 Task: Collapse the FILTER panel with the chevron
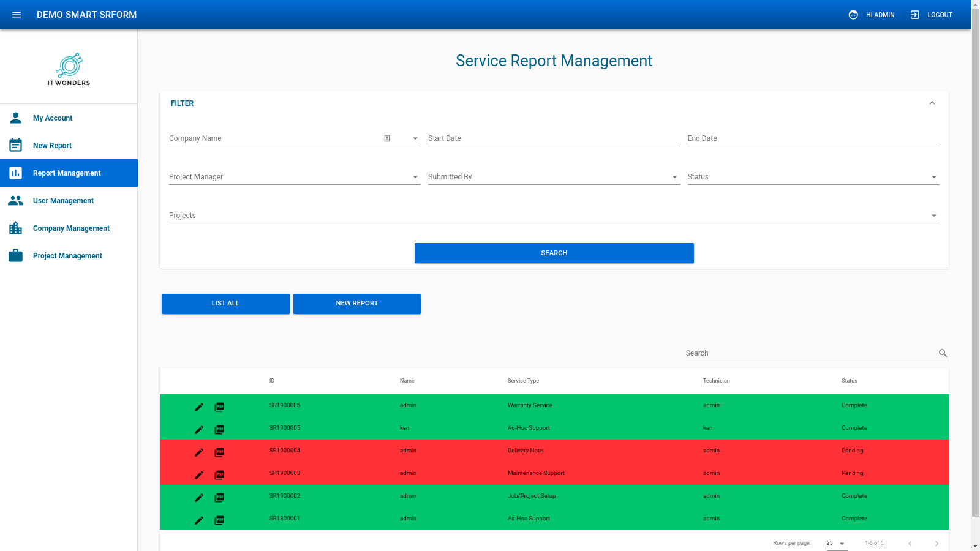click(x=932, y=102)
